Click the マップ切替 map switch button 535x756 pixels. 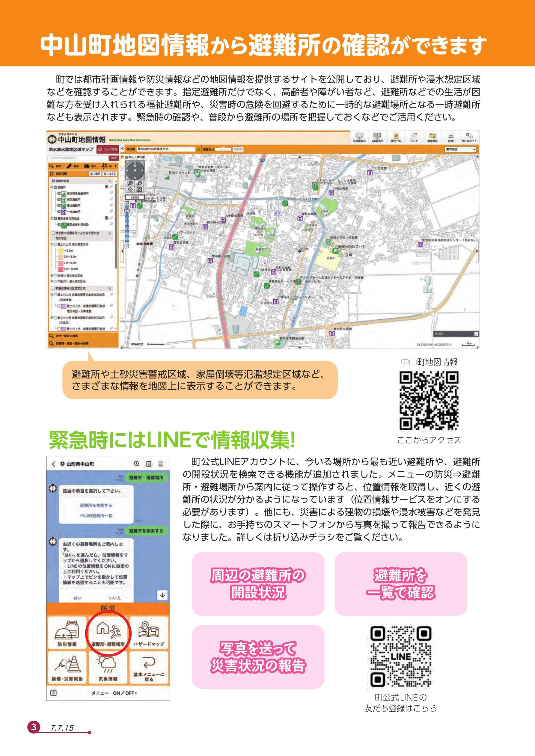[108, 149]
